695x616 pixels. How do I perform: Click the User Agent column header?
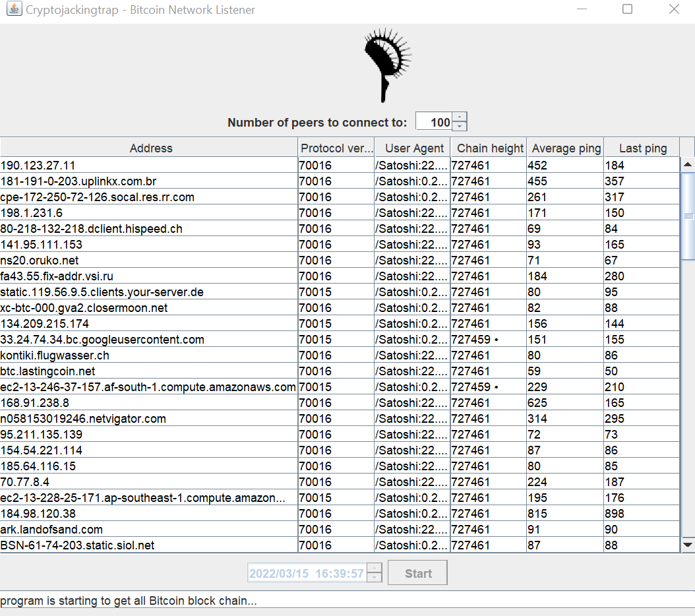point(413,148)
